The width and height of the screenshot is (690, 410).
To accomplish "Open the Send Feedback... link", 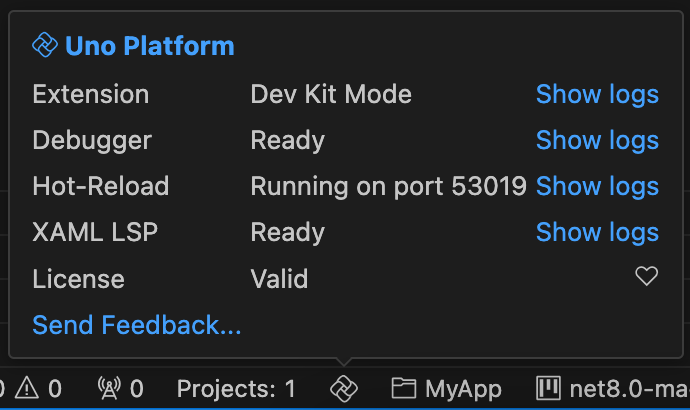I will pos(137,325).
